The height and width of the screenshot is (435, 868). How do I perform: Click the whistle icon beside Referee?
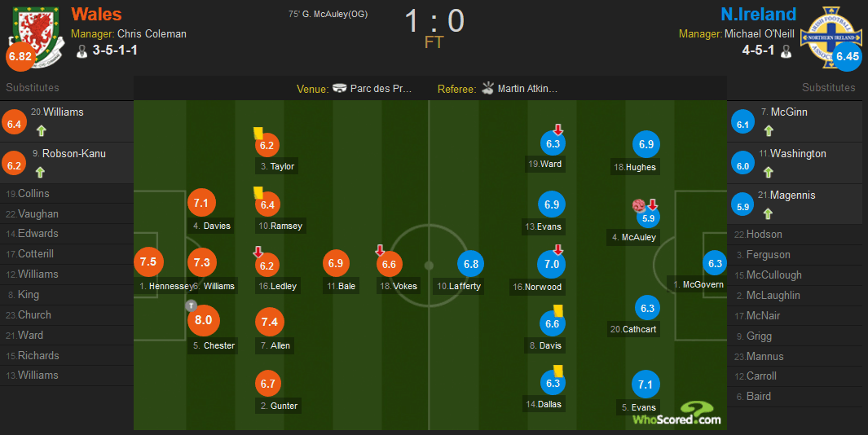pos(487,88)
